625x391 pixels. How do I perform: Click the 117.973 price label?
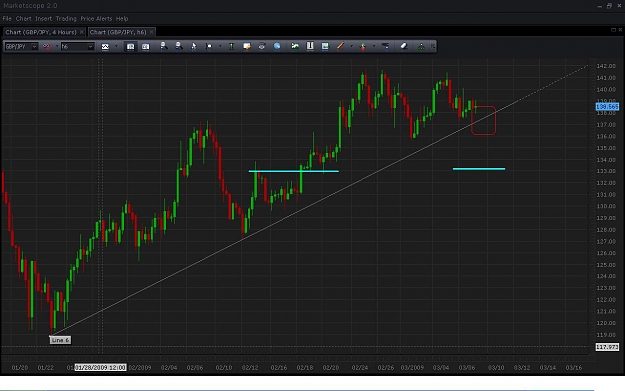pyautogui.click(x=607, y=347)
